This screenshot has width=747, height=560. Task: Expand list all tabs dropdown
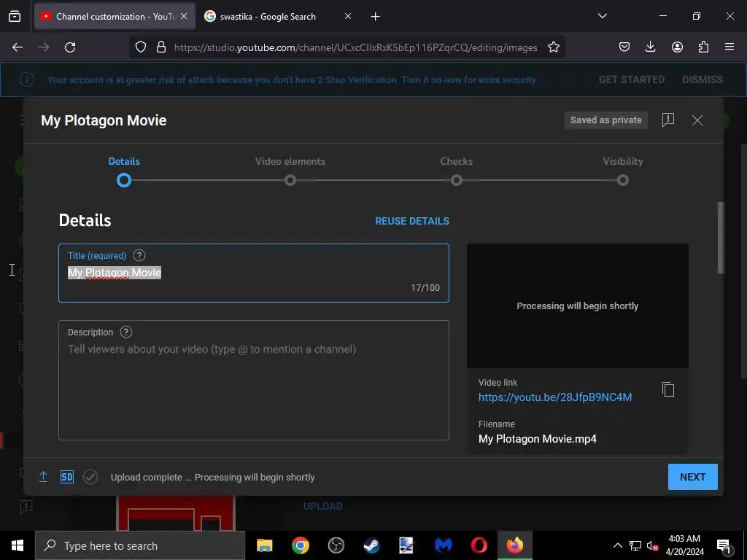602,16
